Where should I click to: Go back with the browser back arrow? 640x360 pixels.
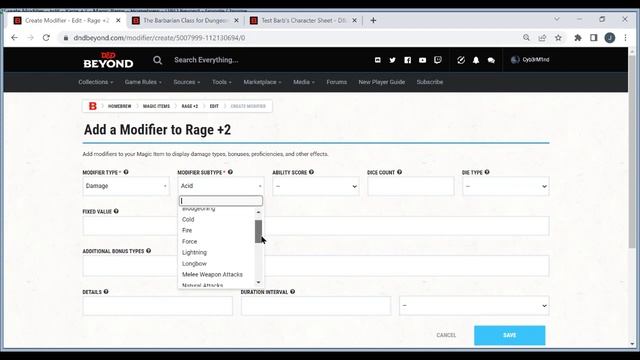15,38
